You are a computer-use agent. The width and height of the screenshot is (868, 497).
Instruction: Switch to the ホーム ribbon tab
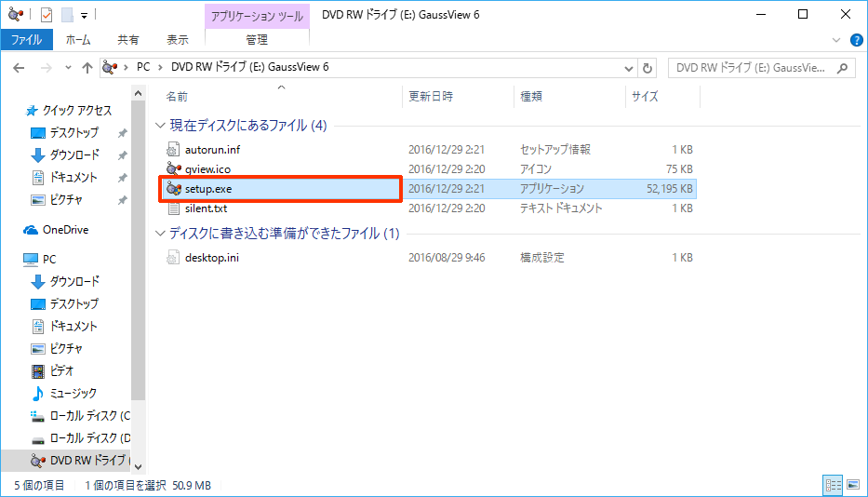tap(78, 40)
